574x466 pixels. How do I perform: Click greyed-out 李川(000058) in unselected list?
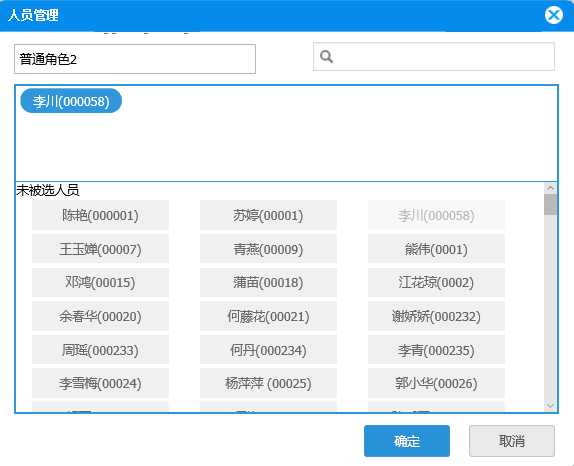436,215
